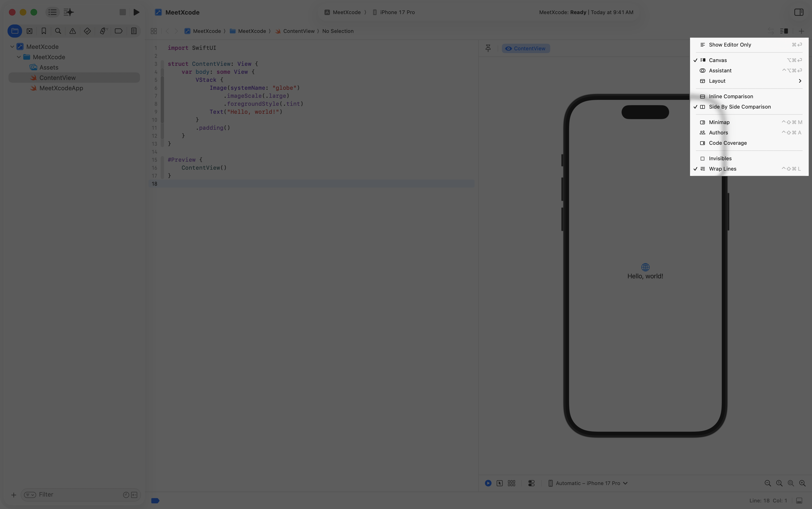Switch preview to selectable mode cursor icon
This screenshot has height=509, width=812.
tap(500, 483)
